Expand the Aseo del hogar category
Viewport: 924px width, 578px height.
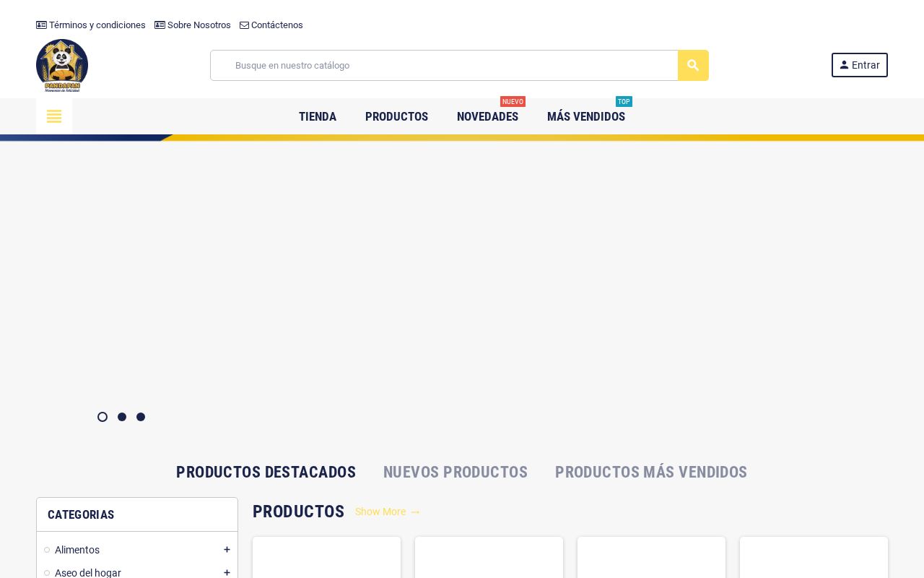pyautogui.click(x=227, y=572)
